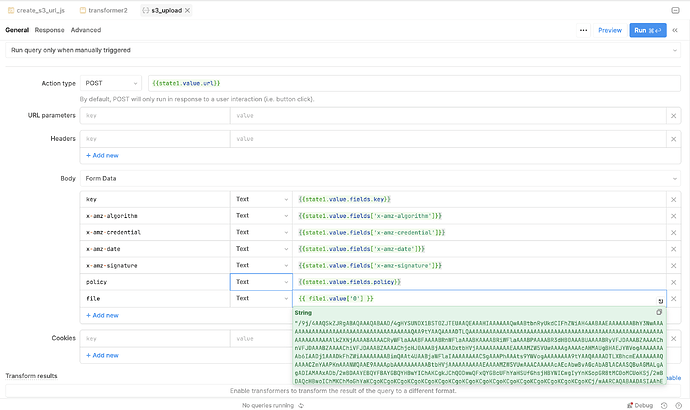The width and height of the screenshot is (690, 410).
Task: Open the type dropdown for file row
Action: [261, 298]
